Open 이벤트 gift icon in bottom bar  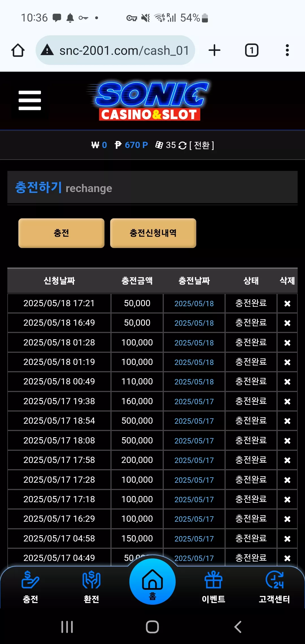click(213, 587)
